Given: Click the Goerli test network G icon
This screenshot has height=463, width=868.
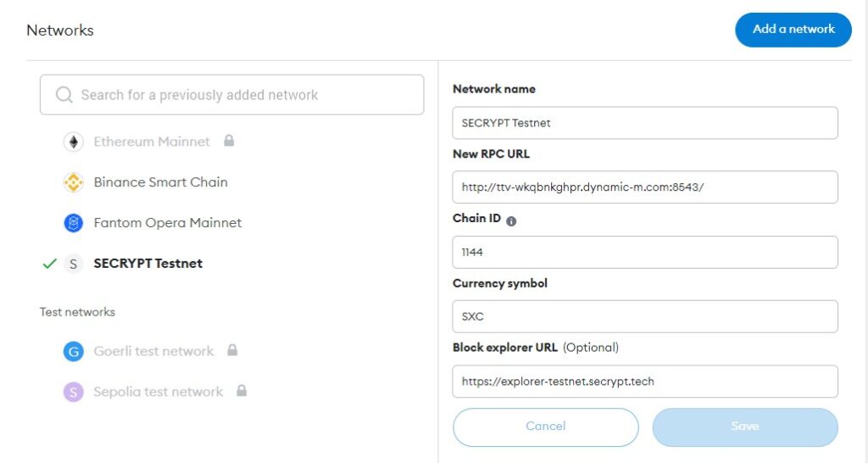Looking at the screenshot, I should (x=74, y=351).
